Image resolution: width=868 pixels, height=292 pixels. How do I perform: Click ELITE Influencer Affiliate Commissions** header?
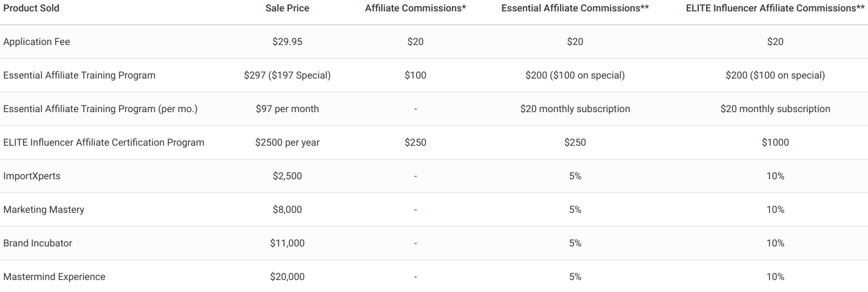click(x=775, y=8)
